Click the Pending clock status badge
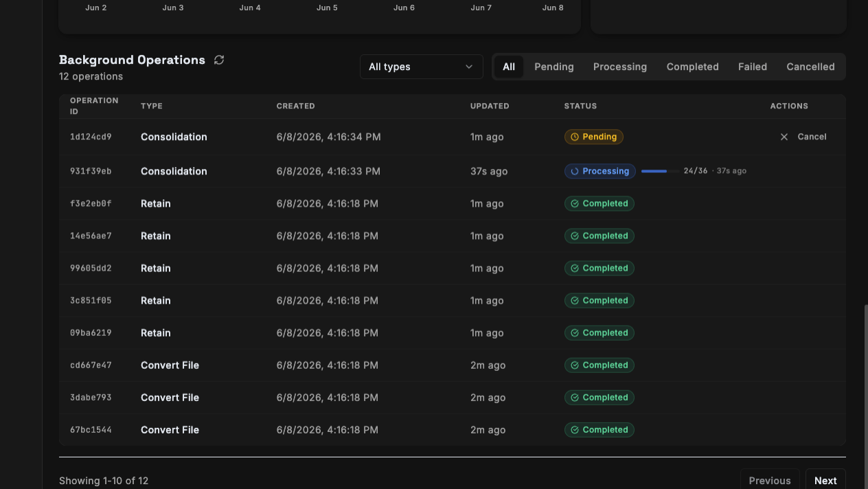 coord(594,137)
